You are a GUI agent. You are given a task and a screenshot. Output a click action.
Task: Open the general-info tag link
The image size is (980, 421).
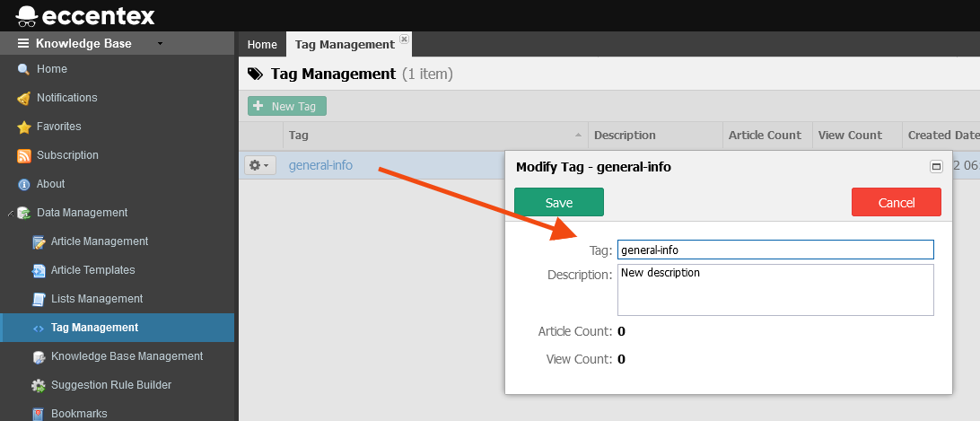click(320, 165)
